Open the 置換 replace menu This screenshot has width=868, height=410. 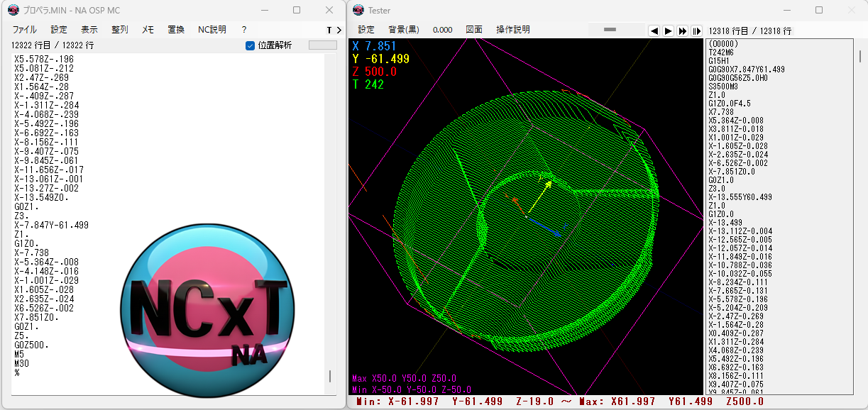(176, 30)
